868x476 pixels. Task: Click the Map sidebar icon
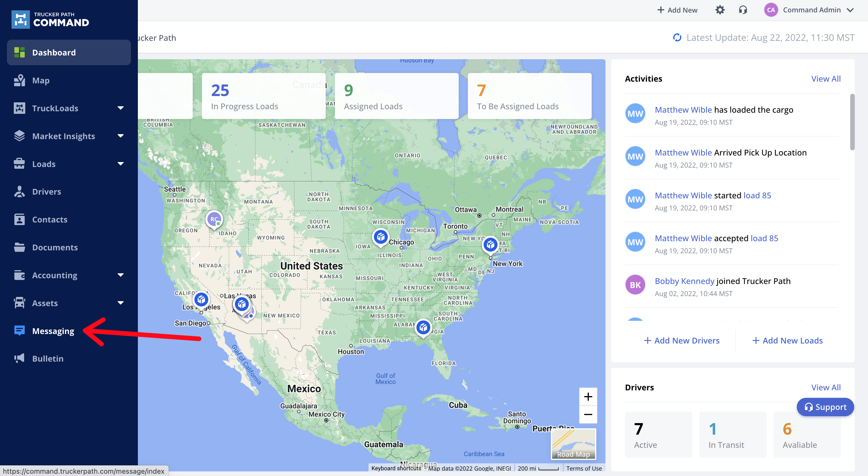coord(20,80)
